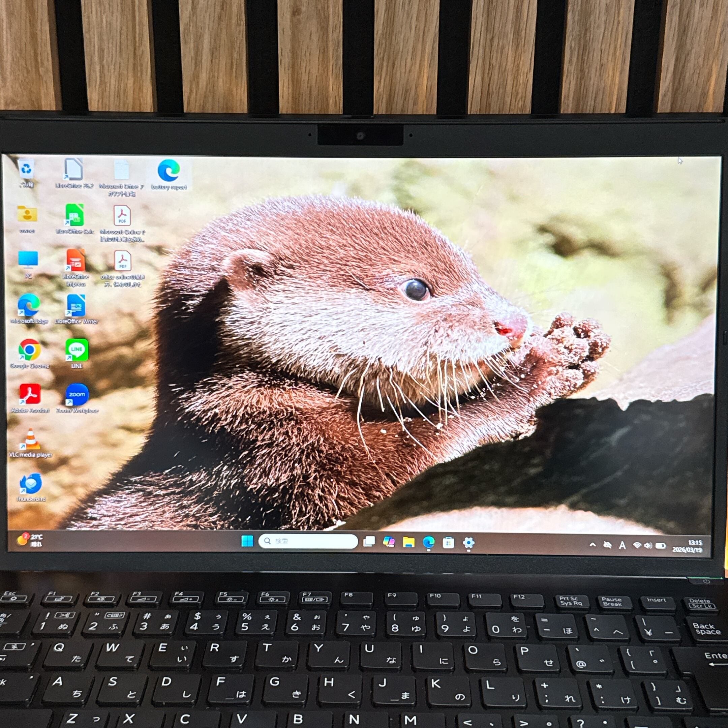Screen dimensions: 728x728
Task: Open the taskbar clock and date
Action: (x=687, y=546)
